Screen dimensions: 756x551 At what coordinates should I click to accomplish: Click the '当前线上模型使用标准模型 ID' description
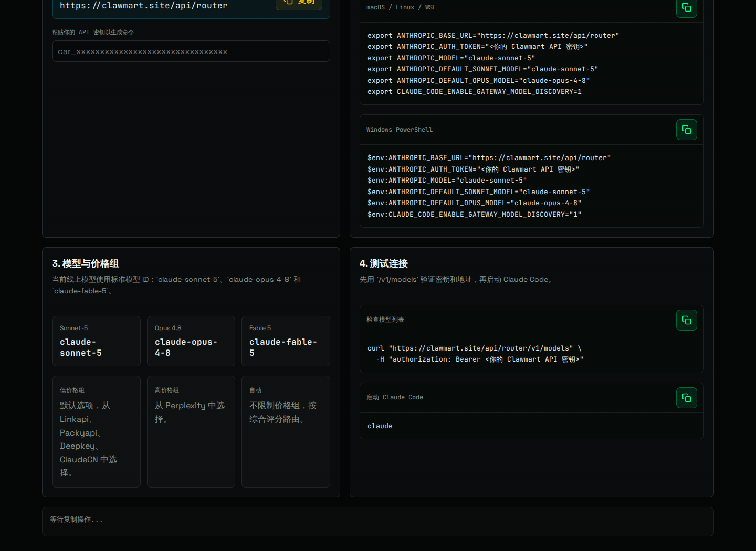coord(176,285)
